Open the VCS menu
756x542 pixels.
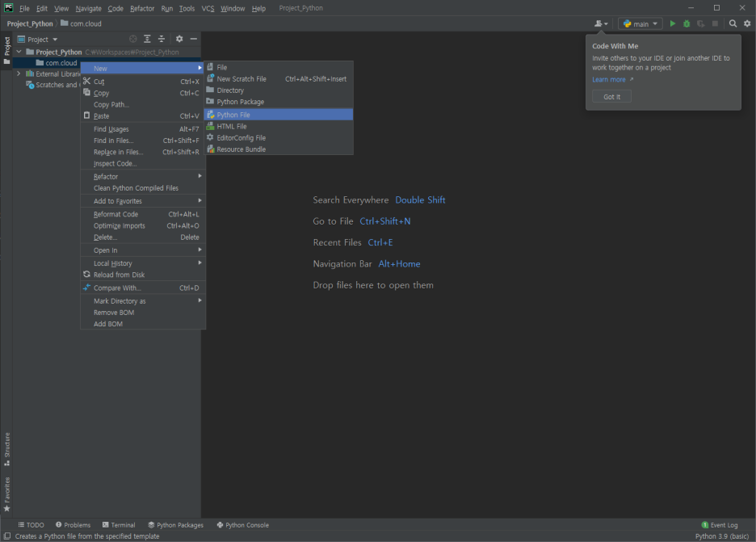click(208, 8)
